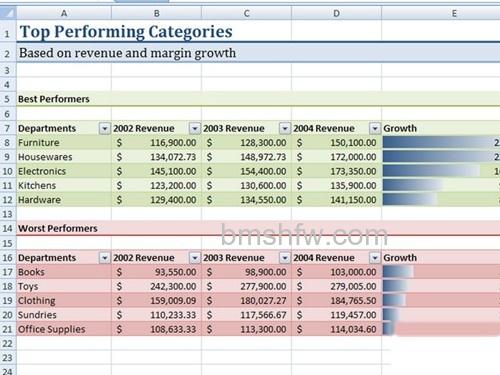Open 2002 Revenue filter dropdown in row 16
This screenshot has width=500, height=375.
pyautogui.click(x=194, y=258)
